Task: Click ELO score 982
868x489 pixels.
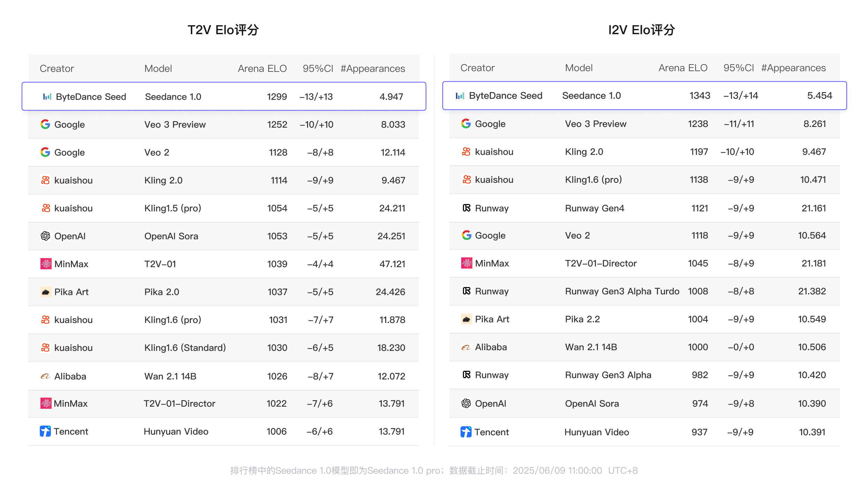Action: [700, 375]
